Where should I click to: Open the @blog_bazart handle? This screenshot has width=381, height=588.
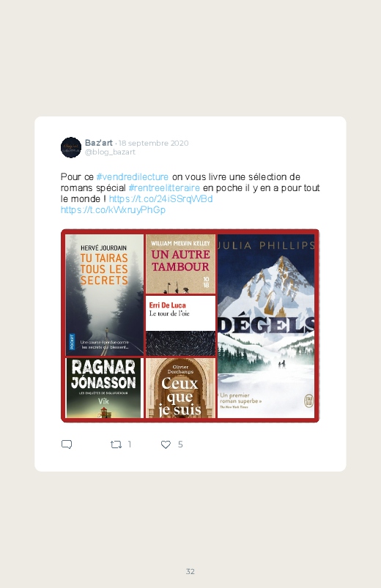pyautogui.click(x=110, y=152)
